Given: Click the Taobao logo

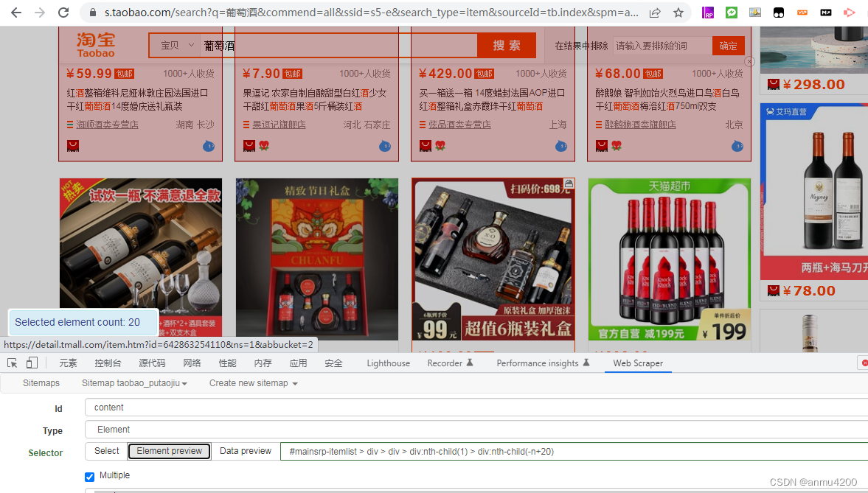Looking at the screenshot, I should tap(96, 45).
